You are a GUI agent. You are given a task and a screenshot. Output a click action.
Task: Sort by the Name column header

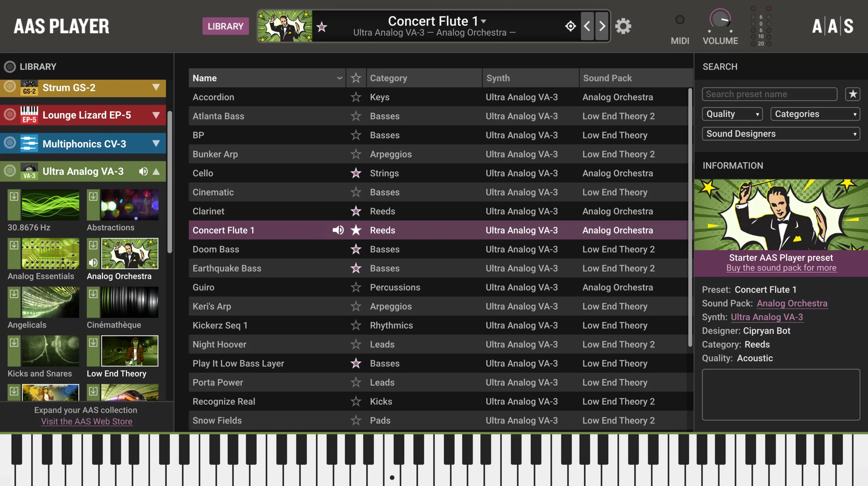[x=267, y=78]
